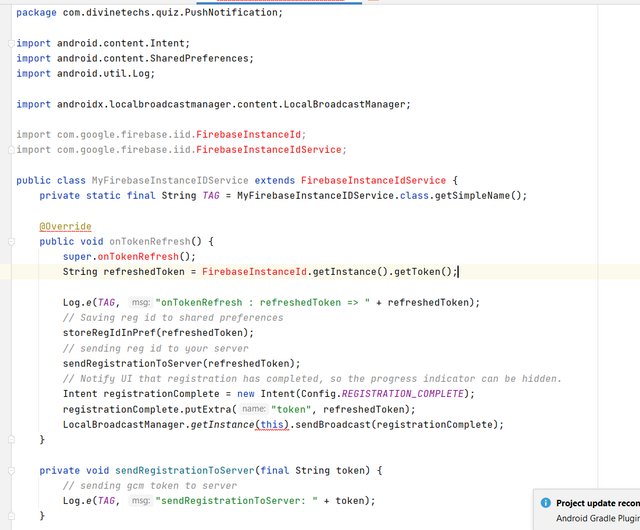Click the sending gcm token comment
Screen dimensions: 640x530
click(x=150, y=486)
